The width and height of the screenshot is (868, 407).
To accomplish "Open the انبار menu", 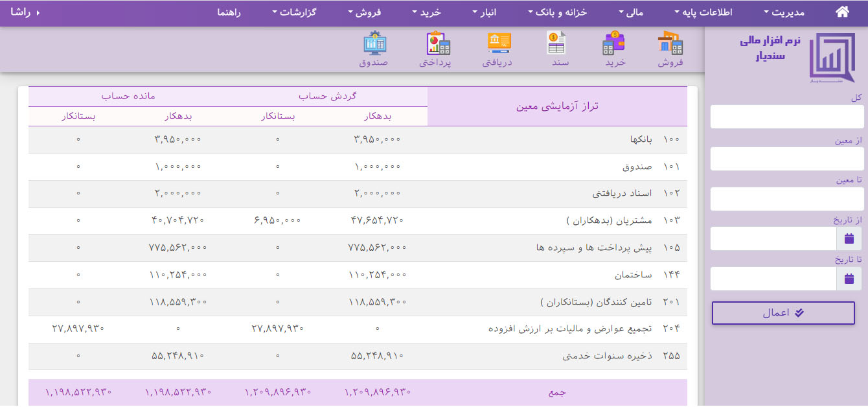I will click(x=485, y=12).
